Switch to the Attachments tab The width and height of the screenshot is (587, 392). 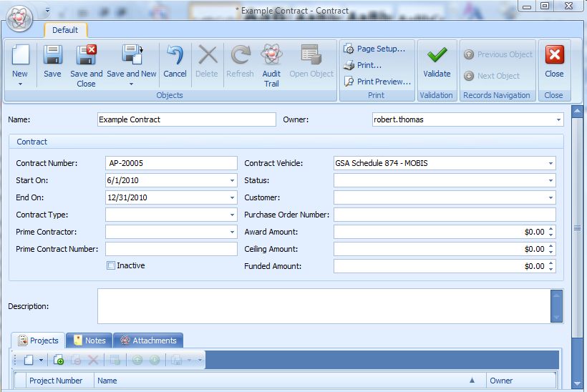coord(148,340)
